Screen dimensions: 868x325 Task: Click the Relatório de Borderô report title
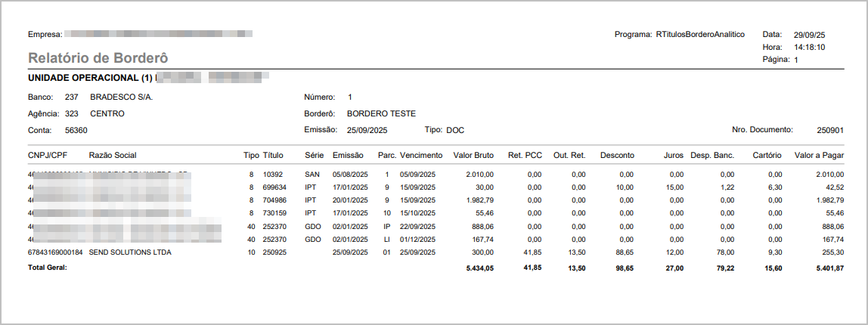[98, 58]
